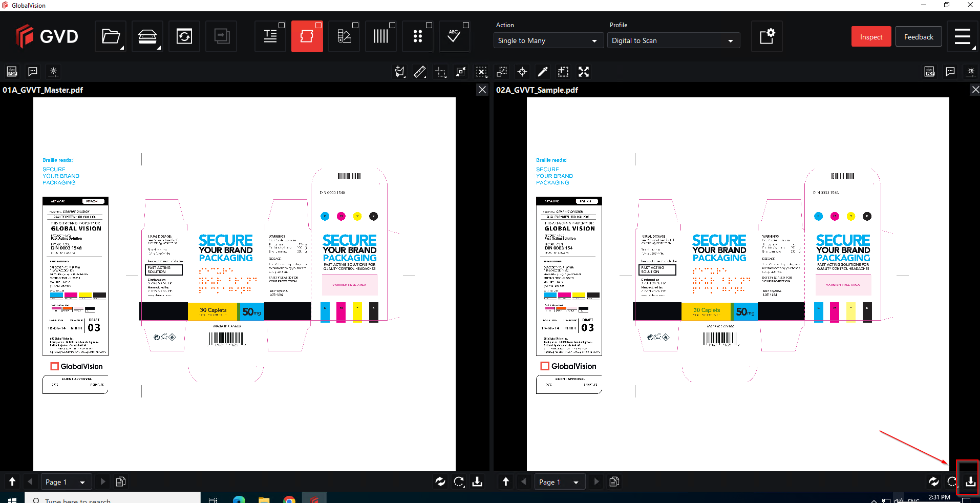Image resolution: width=980 pixels, height=503 pixels.
Task: Select the eyedropper tool
Action: 543,72
